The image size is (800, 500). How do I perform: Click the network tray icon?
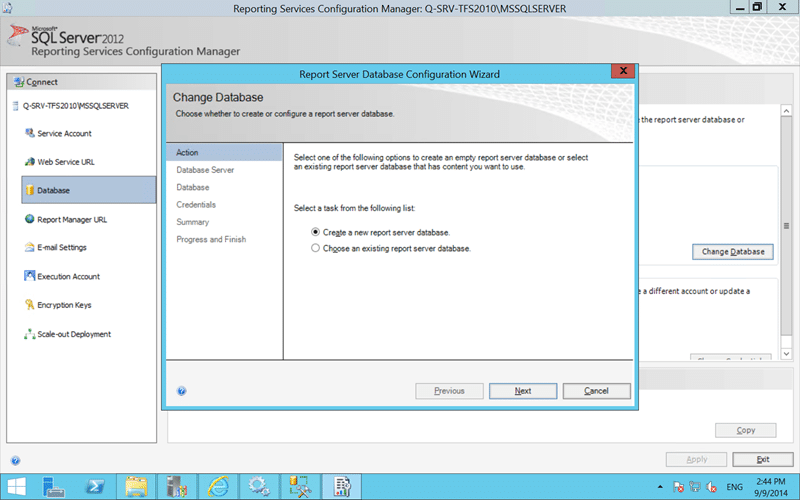click(694, 487)
